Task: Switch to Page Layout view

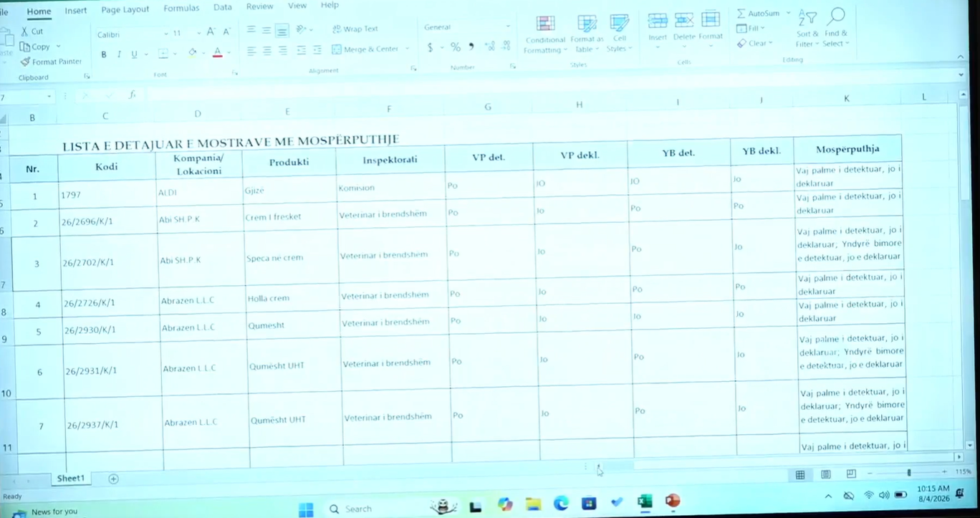Action: click(x=825, y=474)
